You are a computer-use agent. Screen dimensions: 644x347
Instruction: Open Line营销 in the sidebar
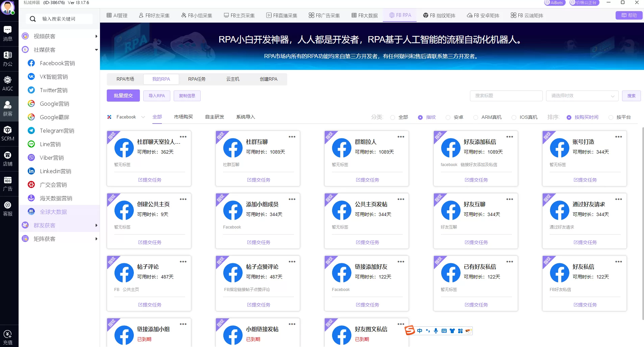coord(50,144)
